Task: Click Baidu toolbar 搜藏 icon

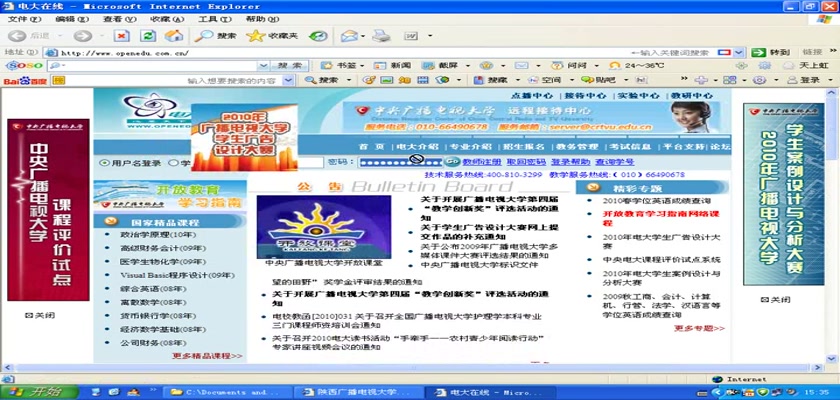Action: (x=491, y=80)
